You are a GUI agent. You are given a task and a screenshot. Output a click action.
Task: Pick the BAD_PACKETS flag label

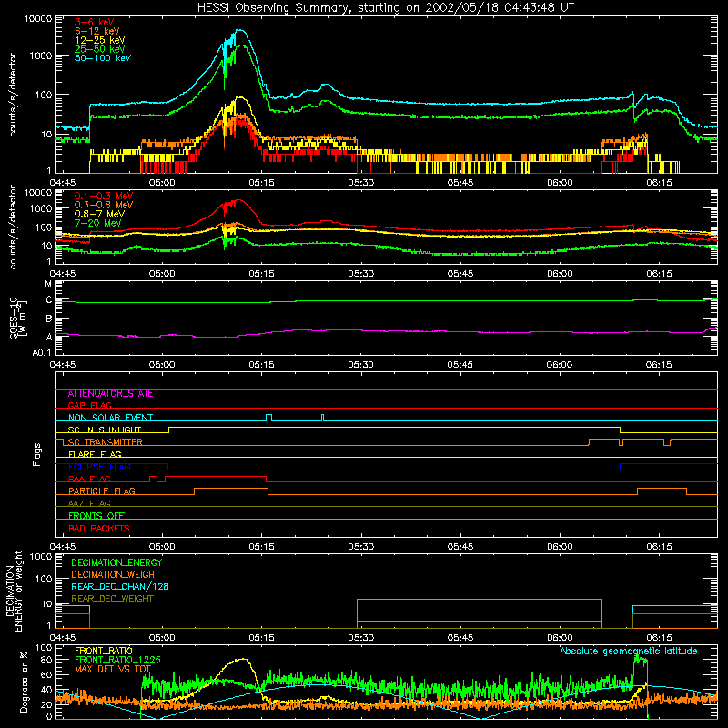coord(99,529)
